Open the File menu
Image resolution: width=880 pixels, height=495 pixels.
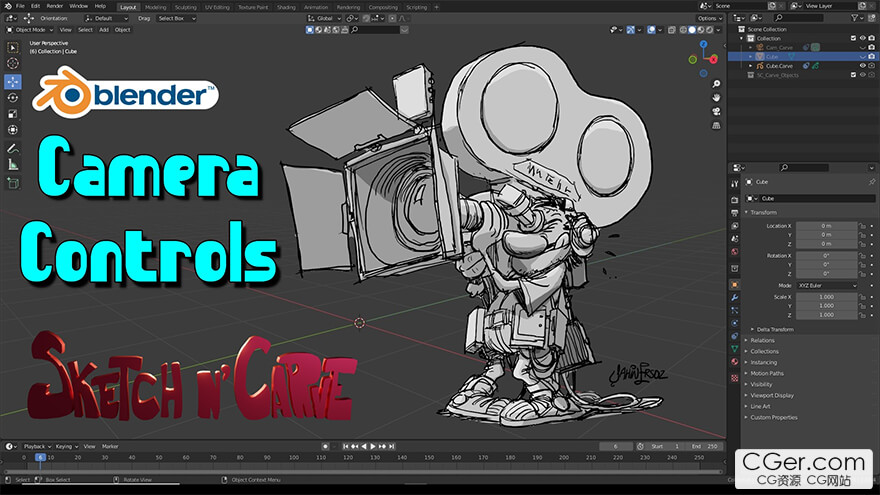coord(20,6)
